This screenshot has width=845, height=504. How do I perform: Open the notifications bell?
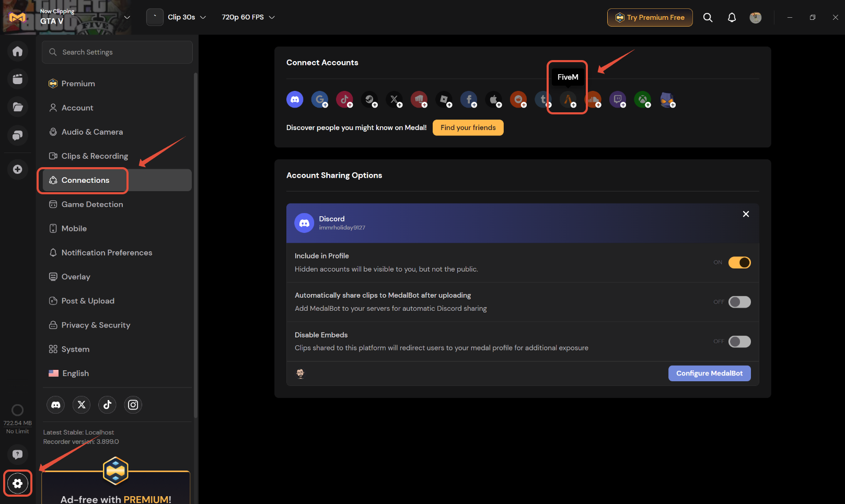[732, 17]
